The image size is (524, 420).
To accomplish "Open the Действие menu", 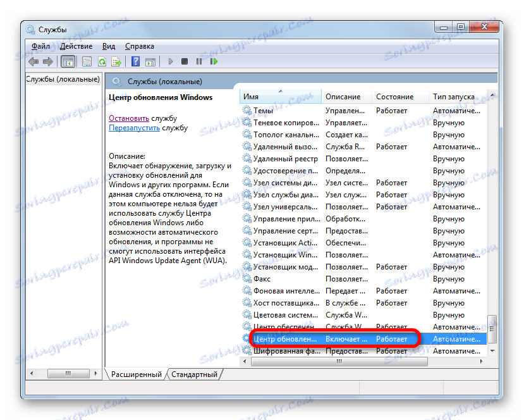I will tap(76, 46).
